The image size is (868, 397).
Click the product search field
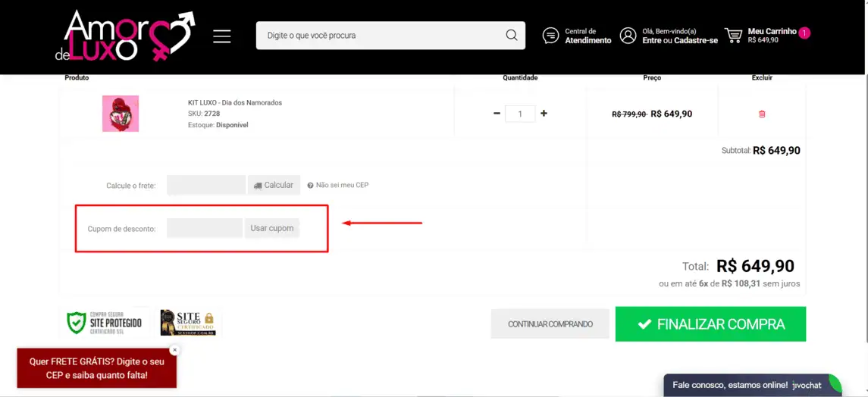pyautogui.click(x=390, y=36)
